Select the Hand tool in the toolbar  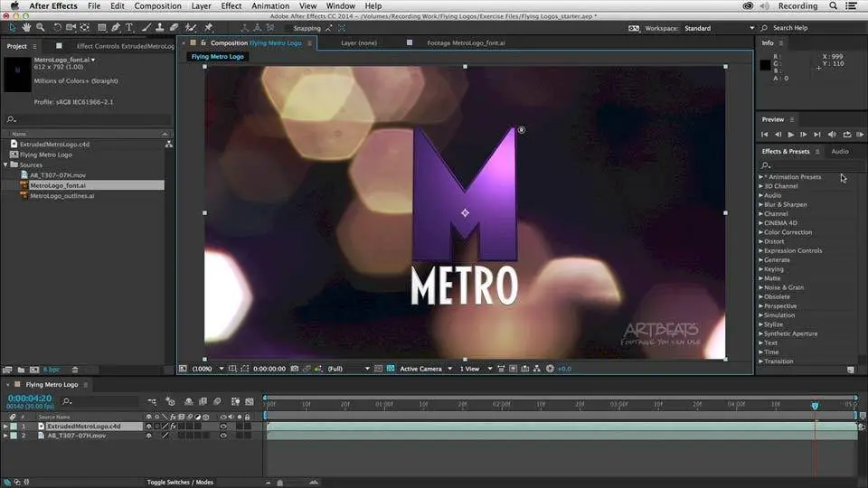(24, 28)
